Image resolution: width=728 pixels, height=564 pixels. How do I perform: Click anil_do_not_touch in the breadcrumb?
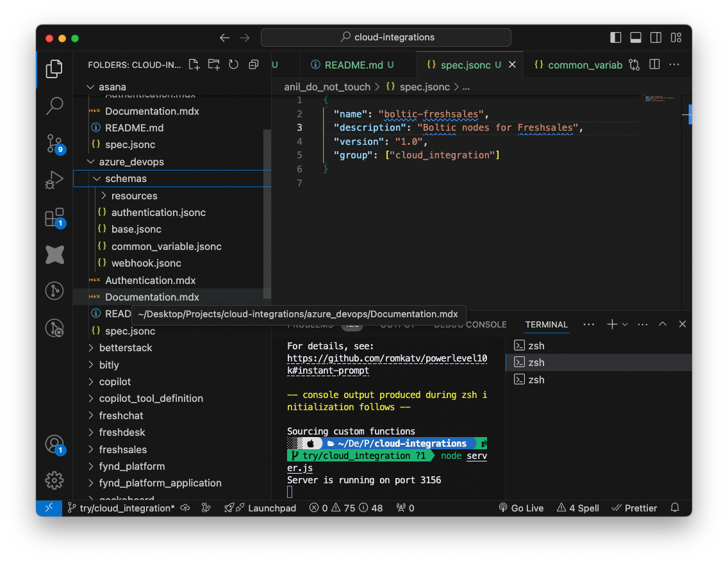pos(327,87)
